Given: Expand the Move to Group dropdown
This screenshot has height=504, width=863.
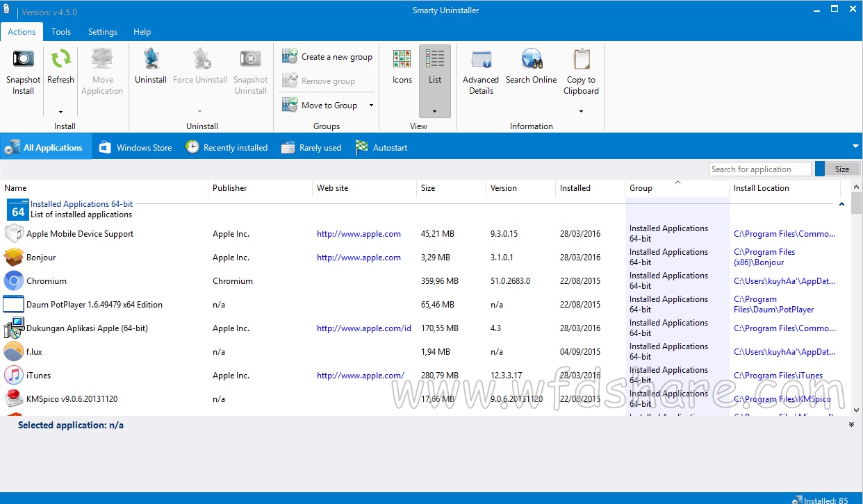Looking at the screenshot, I should coord(371,105).
